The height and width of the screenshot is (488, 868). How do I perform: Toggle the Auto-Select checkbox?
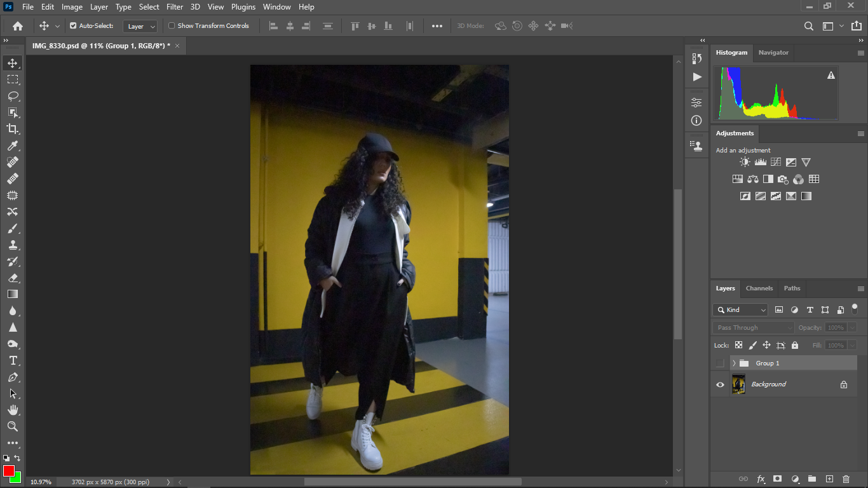pyautogui.click(x=73, y=26)
